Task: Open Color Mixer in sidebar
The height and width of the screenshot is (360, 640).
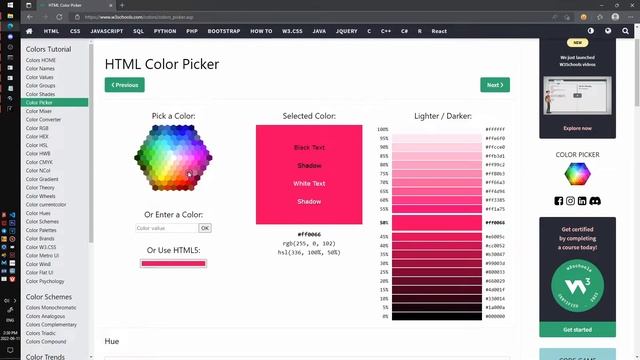Action: pyautogui.click(x=39, y=111)
